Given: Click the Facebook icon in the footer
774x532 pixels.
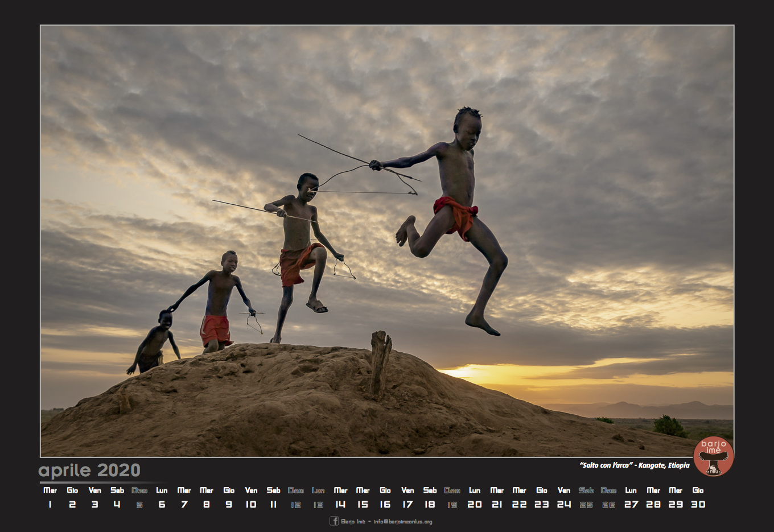Looking at the screenshot, I should click(334, 521).
